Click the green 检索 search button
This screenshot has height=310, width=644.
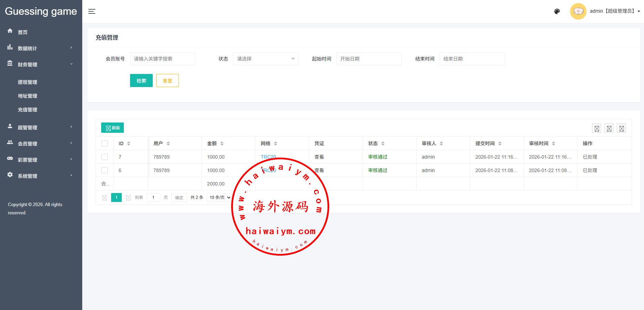[141, 81]
